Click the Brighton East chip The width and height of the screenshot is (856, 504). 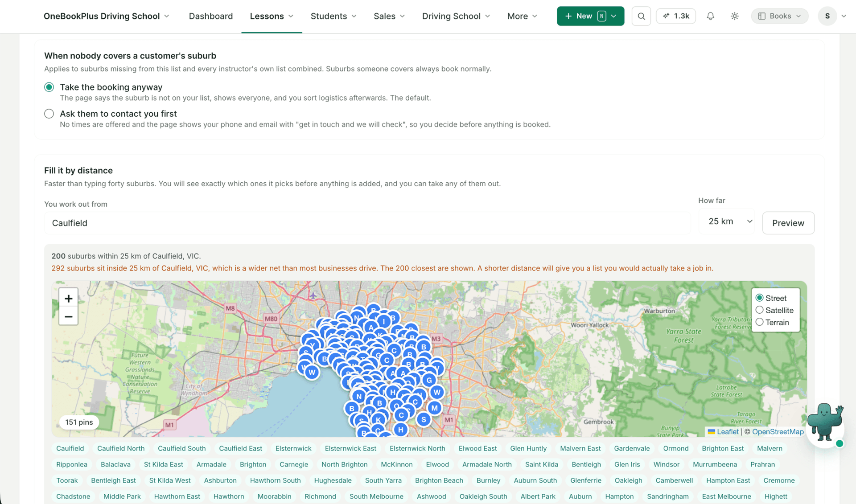click(x=723, y=448)
